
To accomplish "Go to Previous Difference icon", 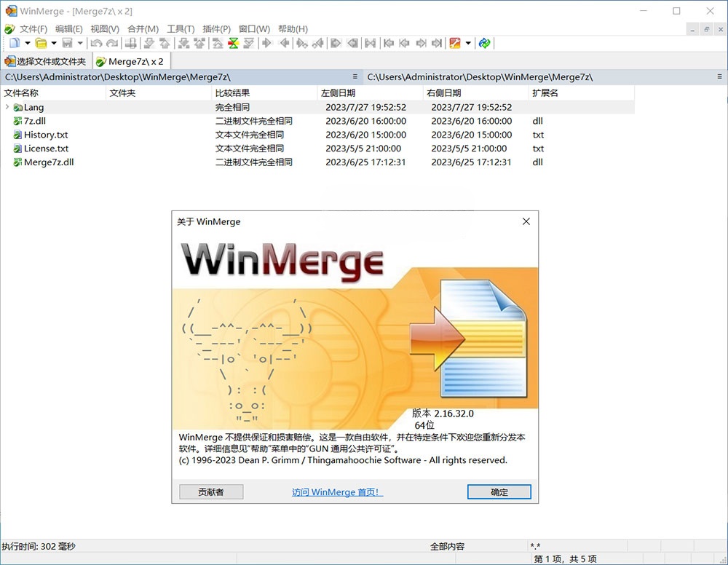I will click(x=165, y=43).
